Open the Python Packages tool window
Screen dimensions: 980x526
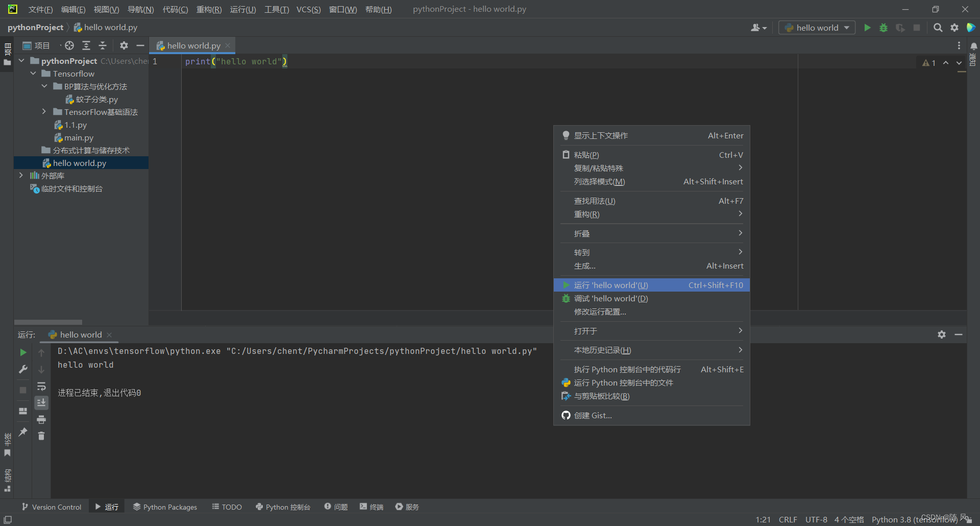click(165, 507)
